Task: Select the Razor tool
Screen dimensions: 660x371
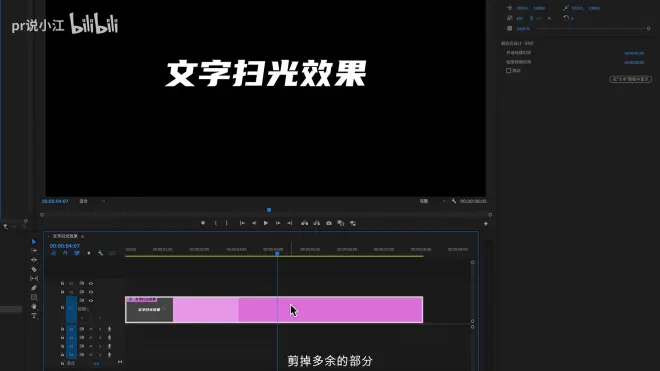Action: [x=34, y=269]
